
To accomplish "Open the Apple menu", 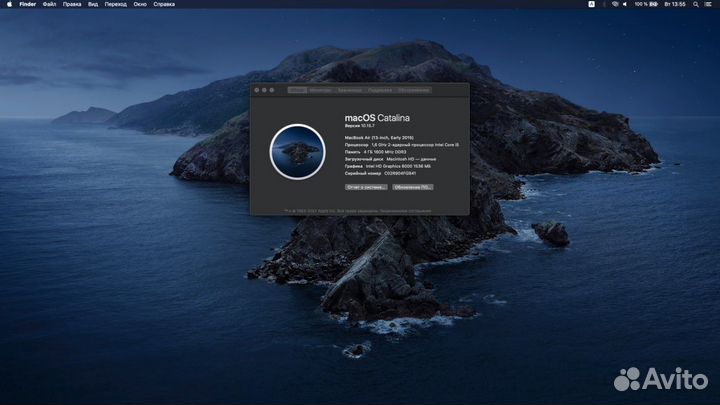I will (7, 4).
